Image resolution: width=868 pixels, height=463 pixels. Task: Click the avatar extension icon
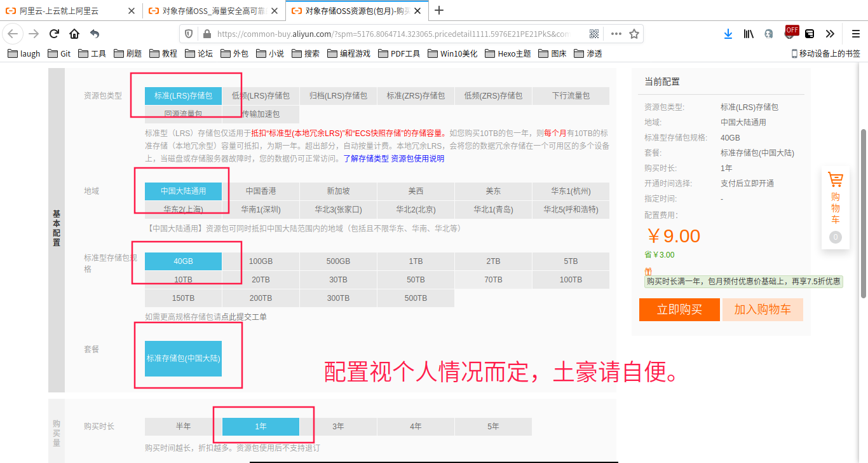(769, 34)
